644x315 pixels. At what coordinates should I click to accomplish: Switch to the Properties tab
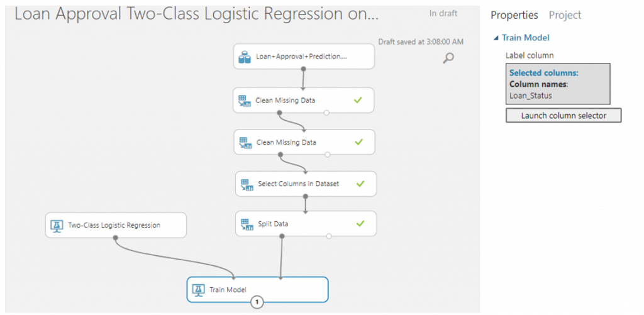514,15
